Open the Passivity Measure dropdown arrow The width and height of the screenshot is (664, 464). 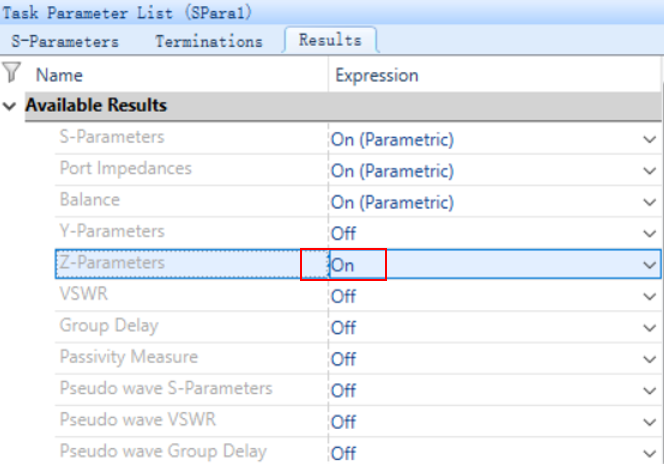click(649, 359)
